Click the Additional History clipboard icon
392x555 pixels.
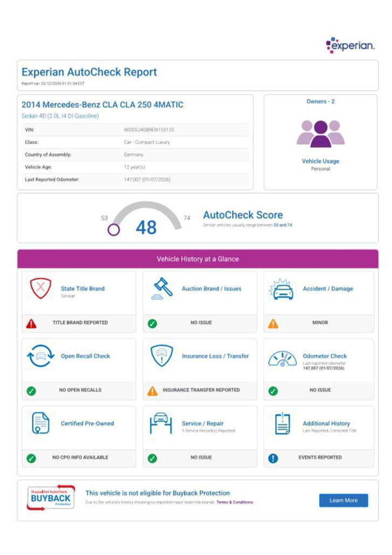pyautogui.click(x=282, y=424)
